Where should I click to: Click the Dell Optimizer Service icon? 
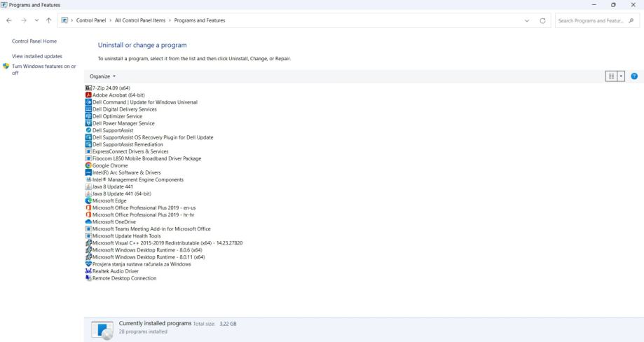pyautogui.click(x=88, y=116)
